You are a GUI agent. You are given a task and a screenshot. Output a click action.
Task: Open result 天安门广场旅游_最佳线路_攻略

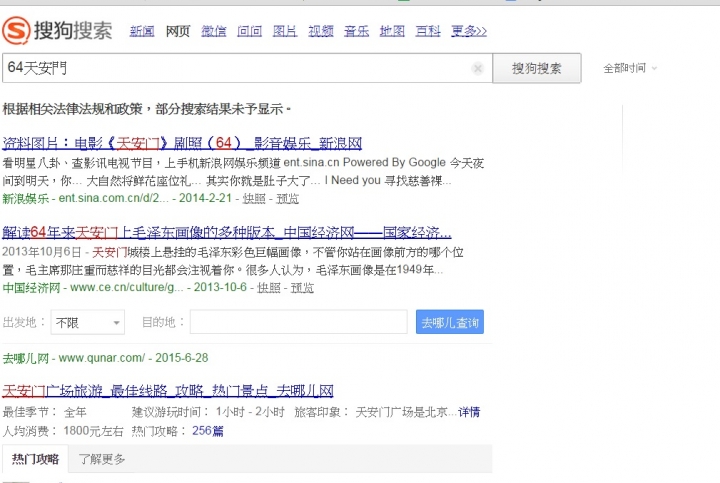(x=168, y=391)
